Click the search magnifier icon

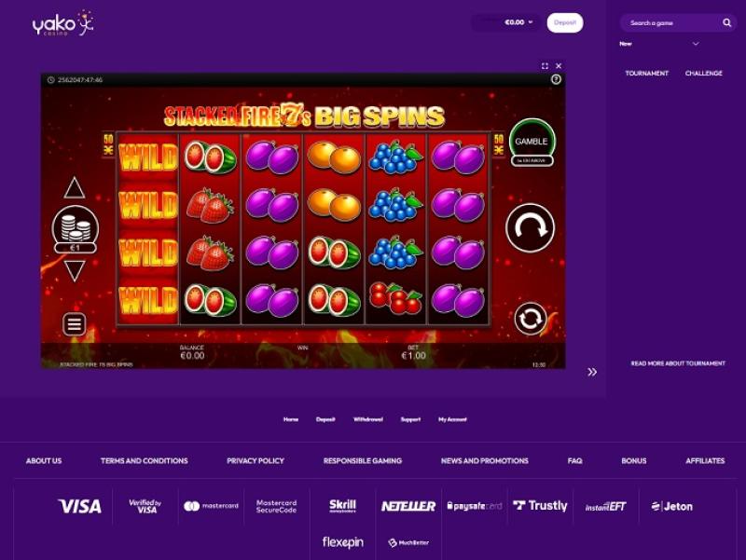pyautogui.click(x=726, y=22)
